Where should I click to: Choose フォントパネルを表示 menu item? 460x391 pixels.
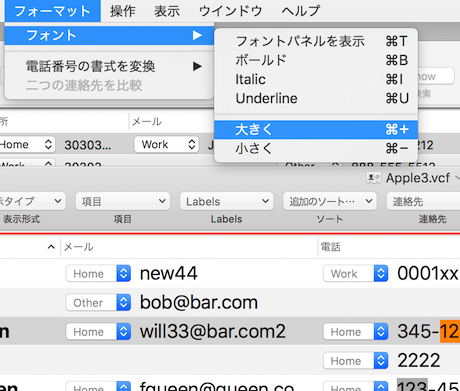click(x=316, y=41)
